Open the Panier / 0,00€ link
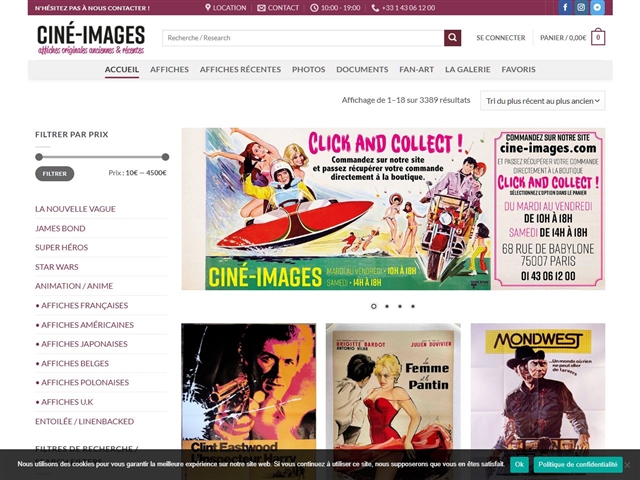The width and height of the screenshot is (640, 480). 563,38
